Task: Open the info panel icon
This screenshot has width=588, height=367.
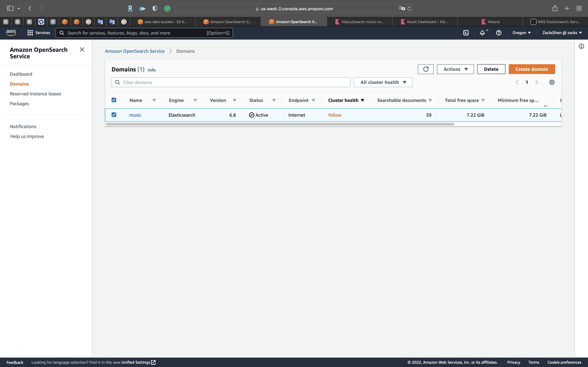Action: pos(581,46)
